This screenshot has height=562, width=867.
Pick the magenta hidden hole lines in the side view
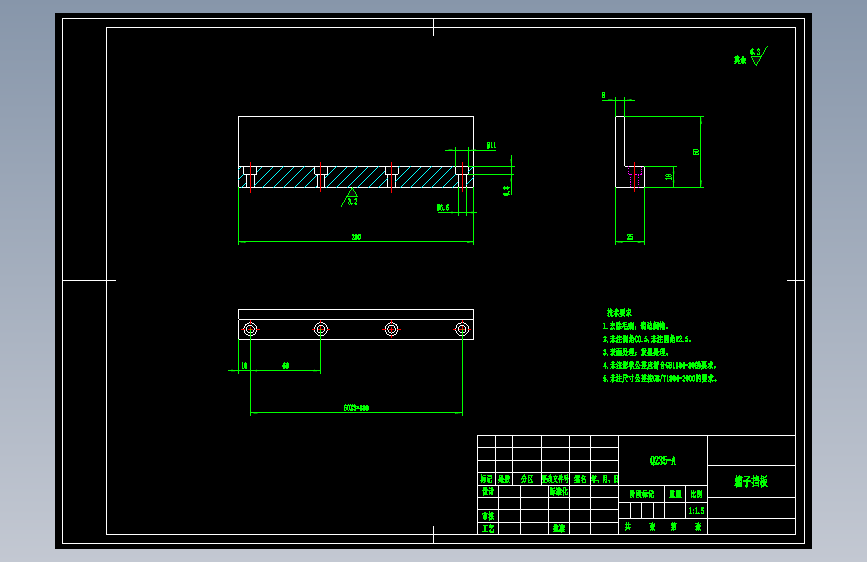(x=635, y=178)
